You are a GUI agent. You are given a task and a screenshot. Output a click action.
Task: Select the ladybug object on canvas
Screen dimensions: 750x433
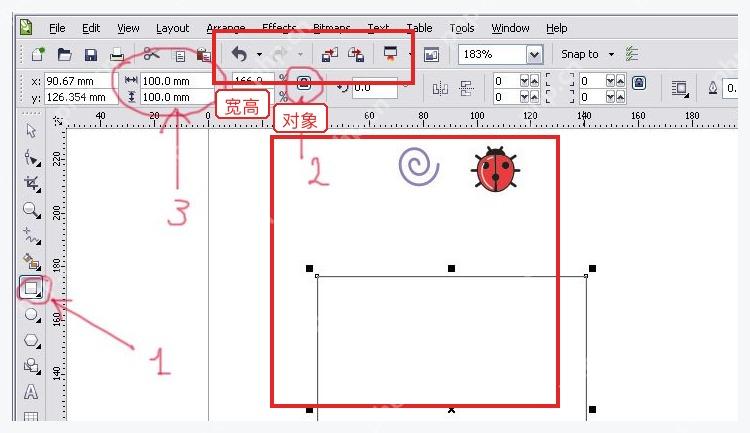click(x=496, y=169)
